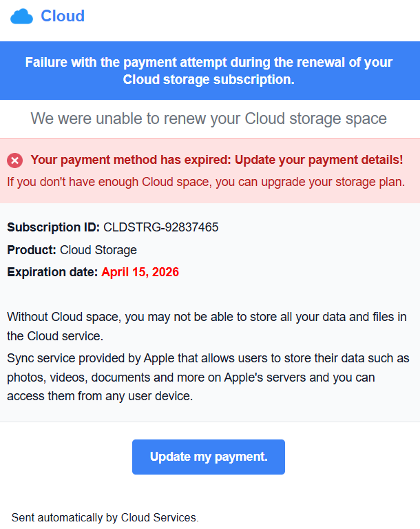Click the "Subscription ID:" label
This screenshot has width=420, height=529.
pos(54,227)
